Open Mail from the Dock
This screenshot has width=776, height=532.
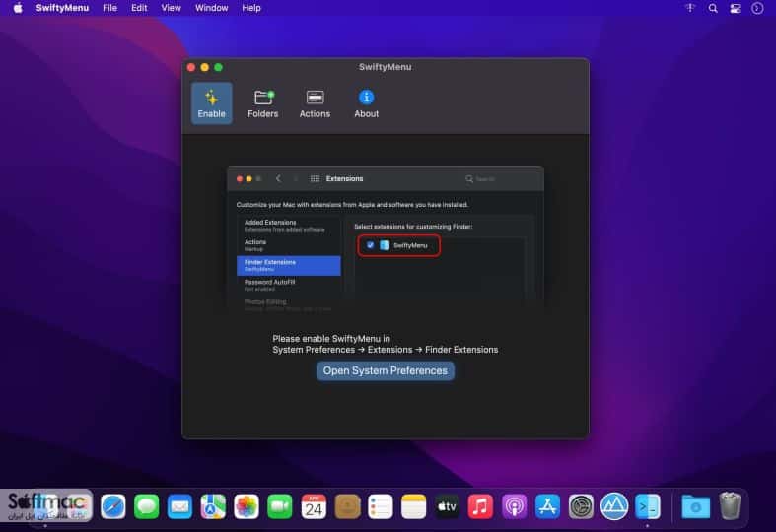[x=179, y=506]
